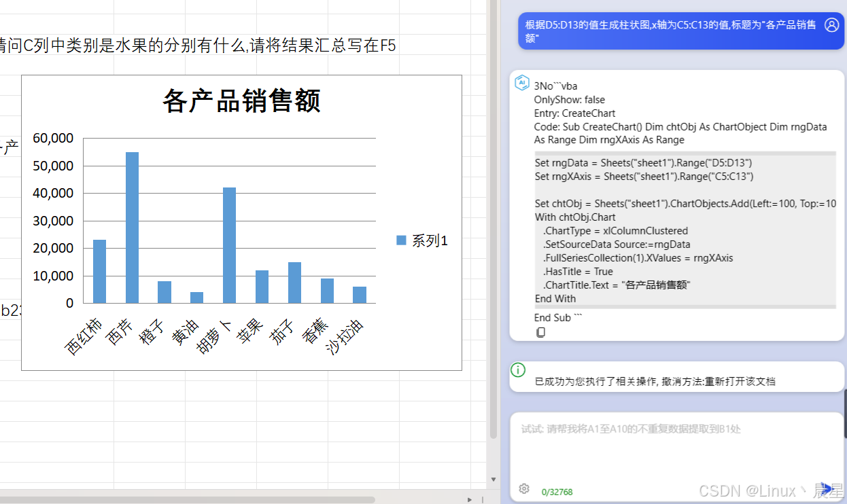This screenshot has height=504, width=847.
Task: Select the tallest 西芹 bar
Action: coord(132,228)
